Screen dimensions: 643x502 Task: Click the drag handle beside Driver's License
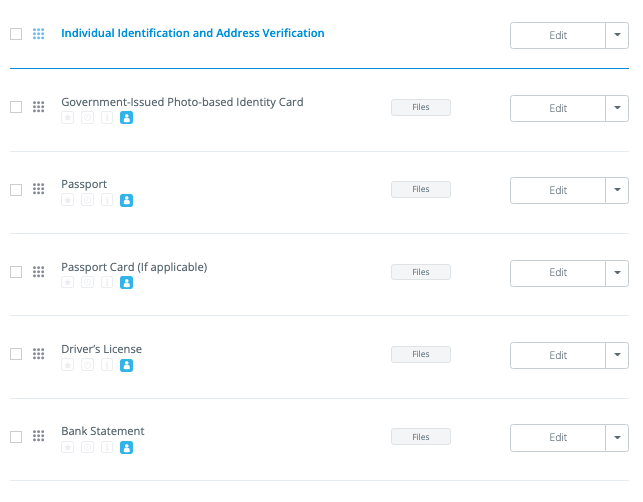click(x=39, y=354)
